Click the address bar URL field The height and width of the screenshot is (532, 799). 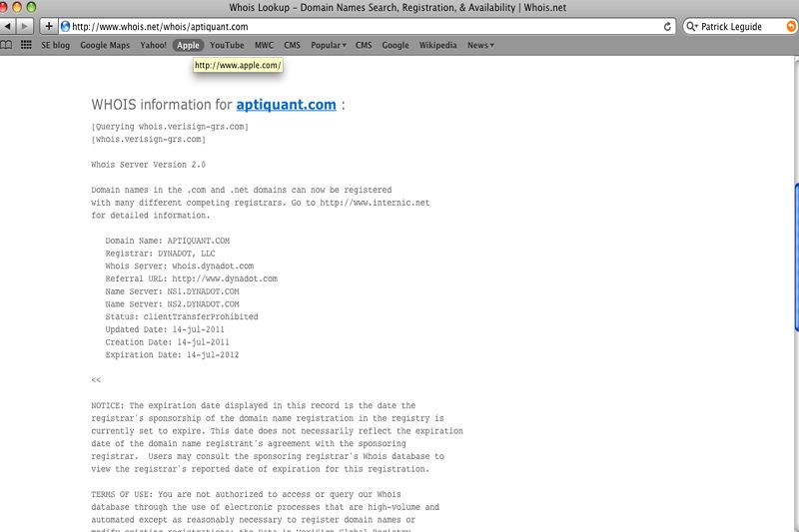367,27
